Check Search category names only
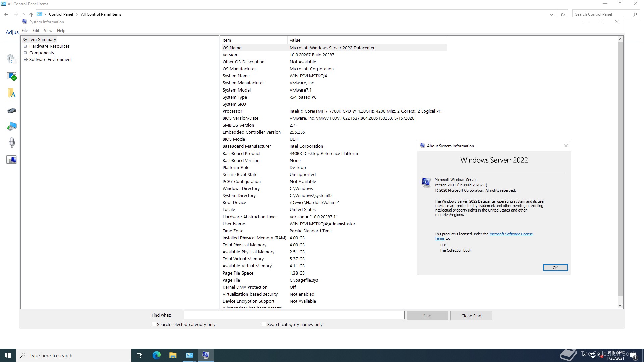The width and height of the screenshot is (644, 362). click(264, 324)
